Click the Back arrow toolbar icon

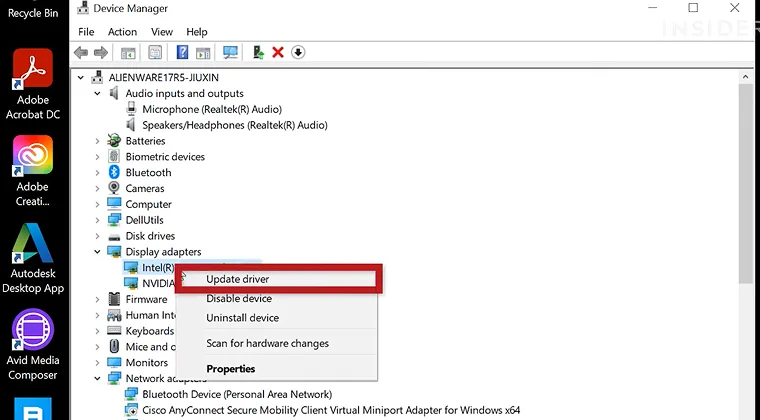[81, 52]
